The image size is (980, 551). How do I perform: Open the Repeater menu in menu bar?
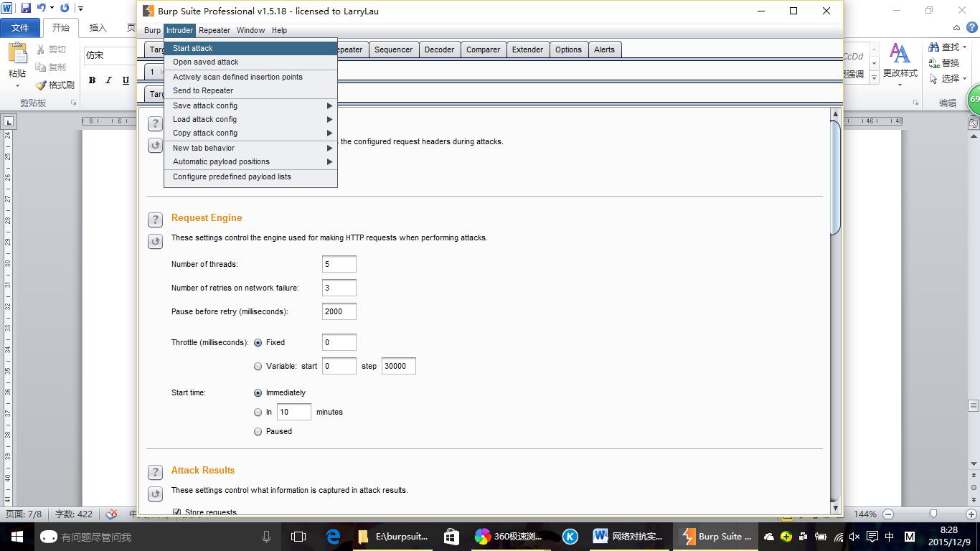coord(215,30)
